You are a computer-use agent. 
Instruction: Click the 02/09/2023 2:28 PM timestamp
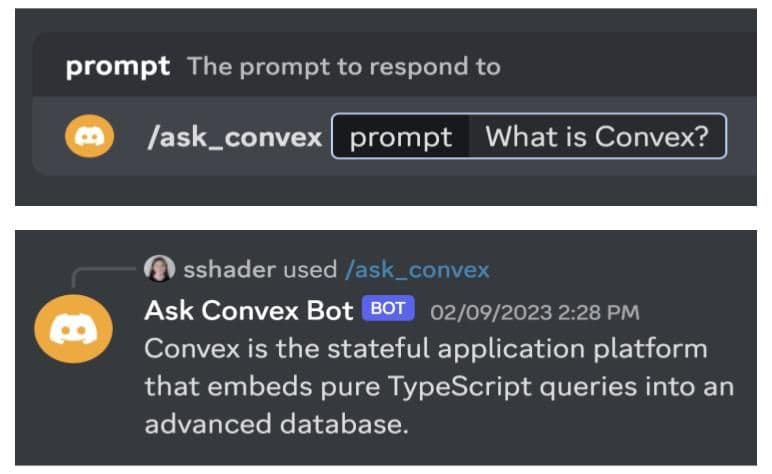click(x=534, y=311)
